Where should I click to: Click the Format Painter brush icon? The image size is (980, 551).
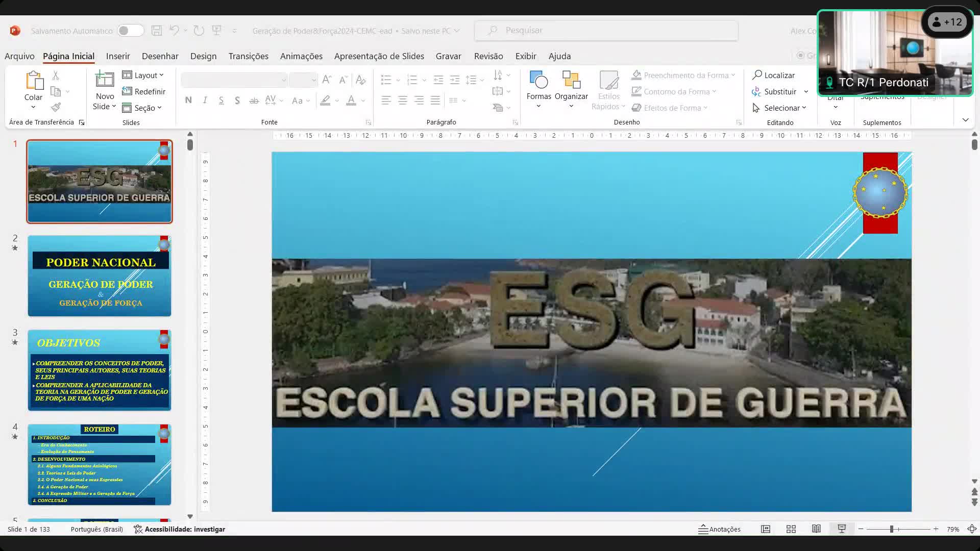tap(56, 107)
